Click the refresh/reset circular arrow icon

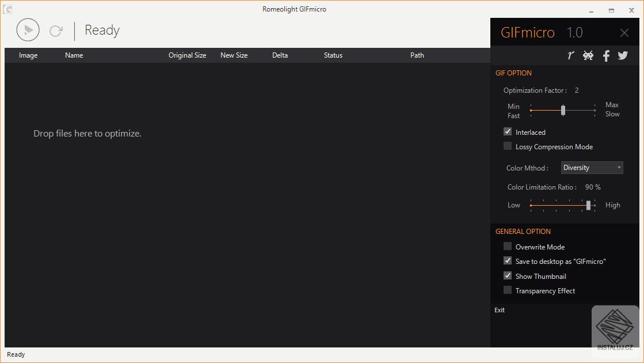(56, 31)
